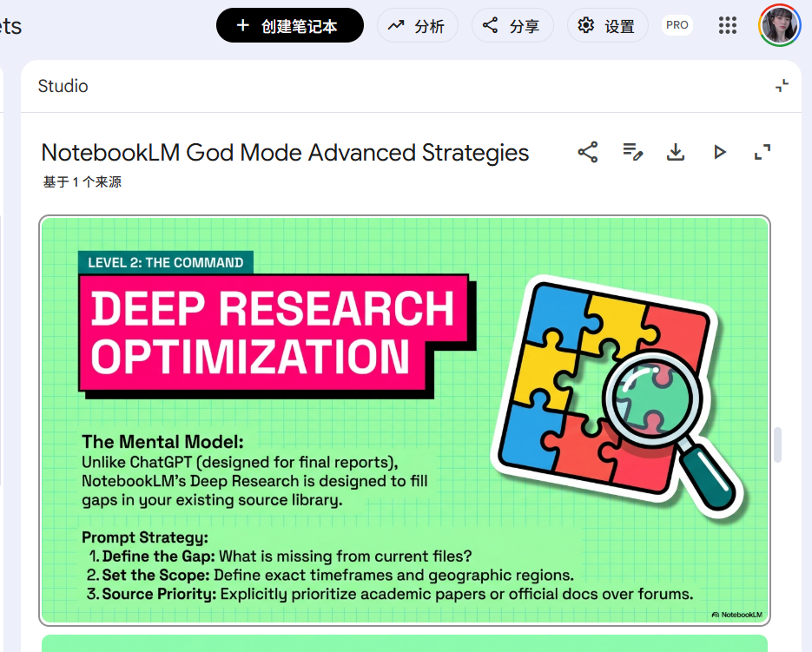This screenshot has width=812, height=652.
Task: Click the vertical scrollbar thumb
Action: pyautogui.click(x=777, y=445)
